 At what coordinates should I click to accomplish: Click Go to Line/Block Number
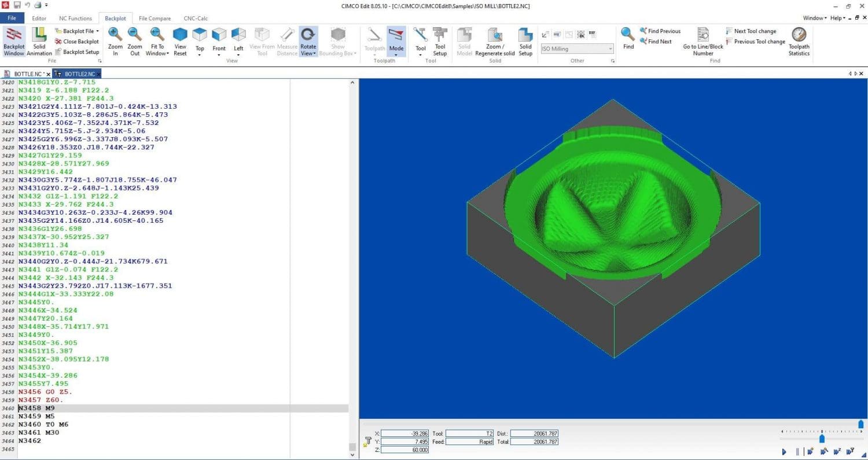coord(702,40)
